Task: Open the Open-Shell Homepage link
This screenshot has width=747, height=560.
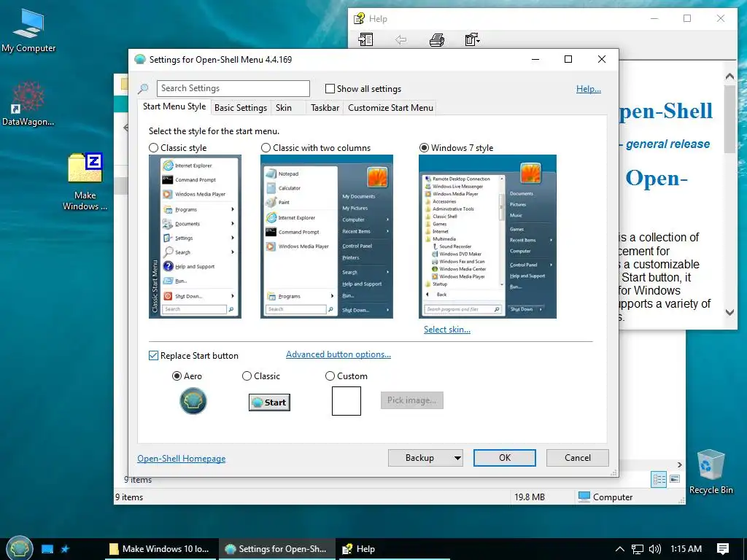Action: (x=182, y=458)
